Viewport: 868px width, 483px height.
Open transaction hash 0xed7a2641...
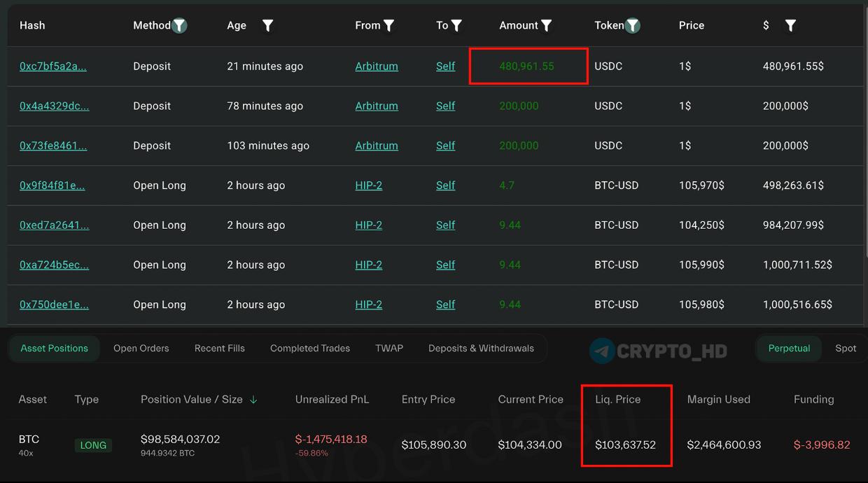[x=55, y=225]
